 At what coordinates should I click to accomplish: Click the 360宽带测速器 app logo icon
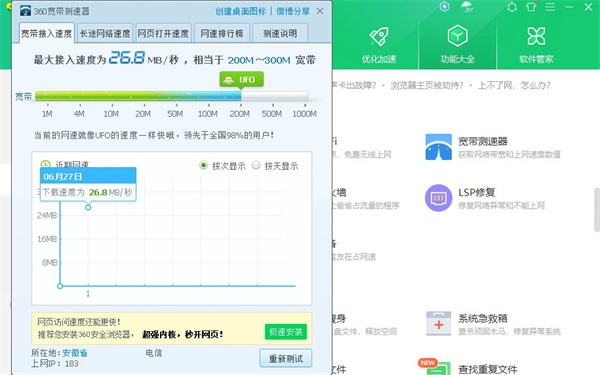coord(25,11)
